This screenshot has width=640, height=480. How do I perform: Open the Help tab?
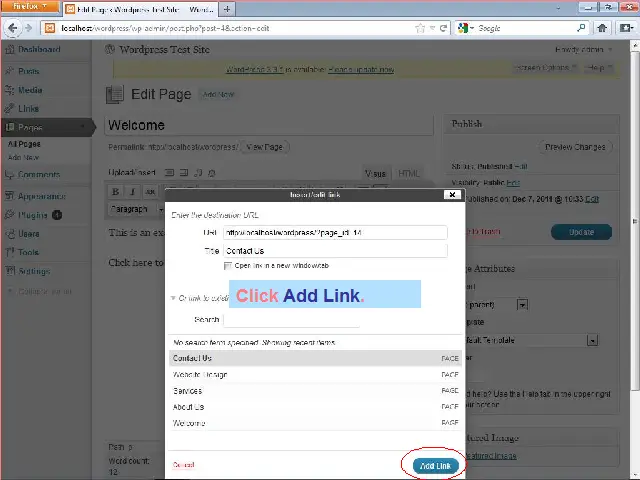(x=599, y=67)
